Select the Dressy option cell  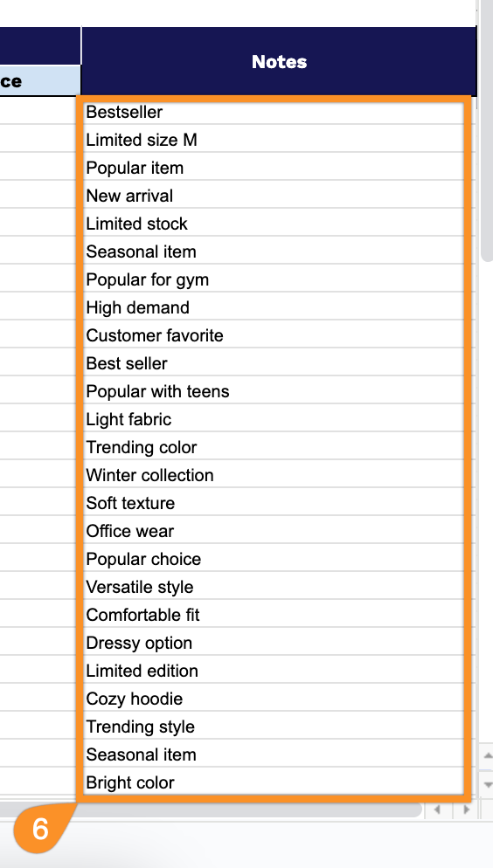273,643
